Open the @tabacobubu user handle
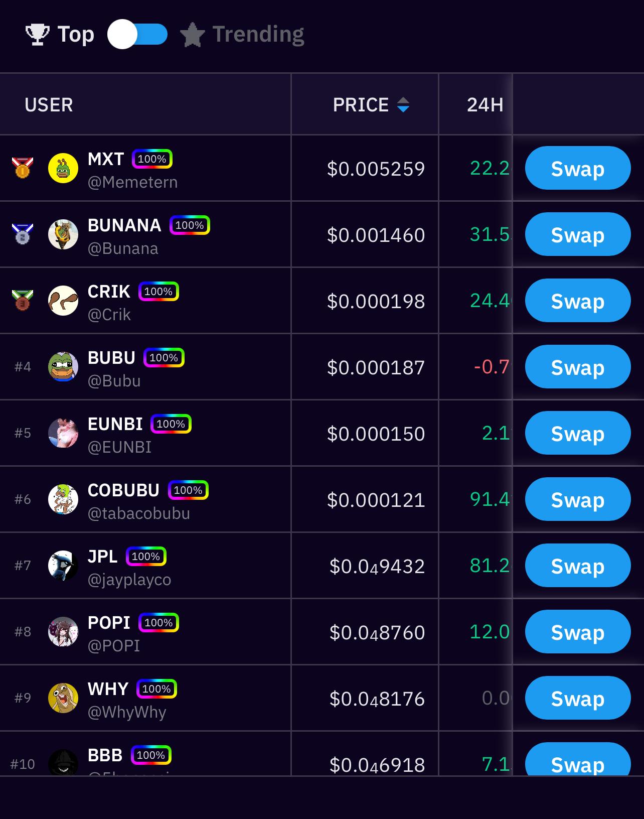This screenshot has width=644, height=819. click(x=138, y=513)
